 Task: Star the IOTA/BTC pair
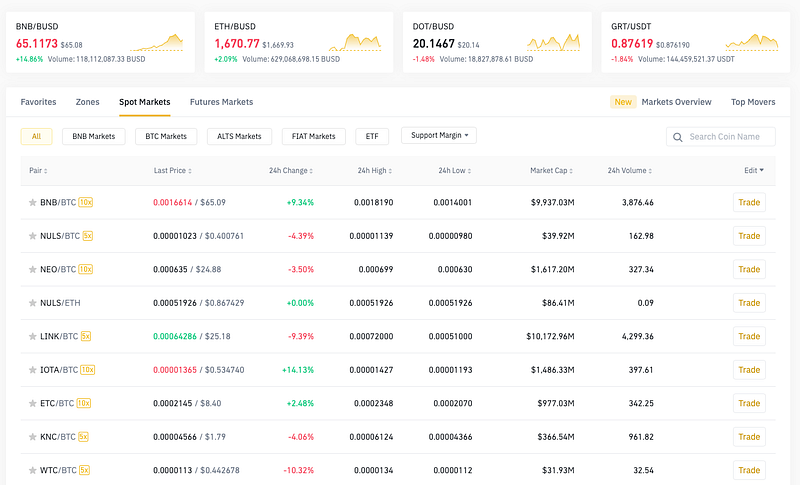(33, 370)
